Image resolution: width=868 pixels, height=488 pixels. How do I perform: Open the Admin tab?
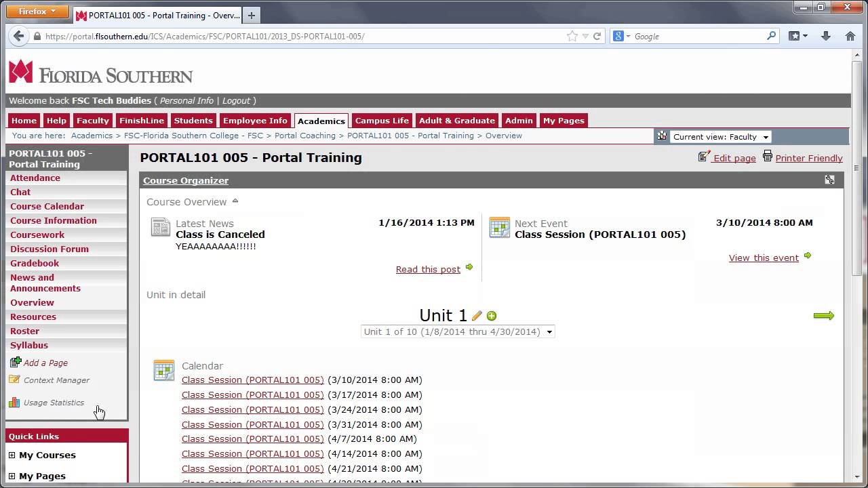click(x=519, y=120)
